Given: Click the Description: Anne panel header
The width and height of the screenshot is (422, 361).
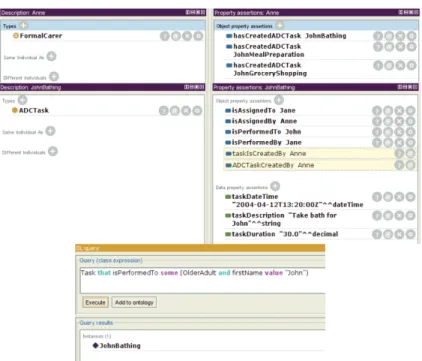Looking at the screenshot, I should 103,13.
